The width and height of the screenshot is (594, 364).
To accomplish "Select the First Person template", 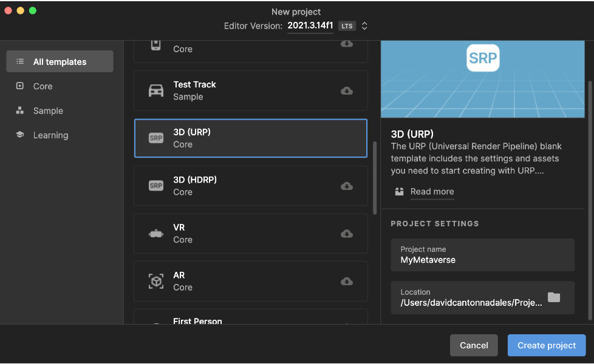I will click(x=251, y=317).
